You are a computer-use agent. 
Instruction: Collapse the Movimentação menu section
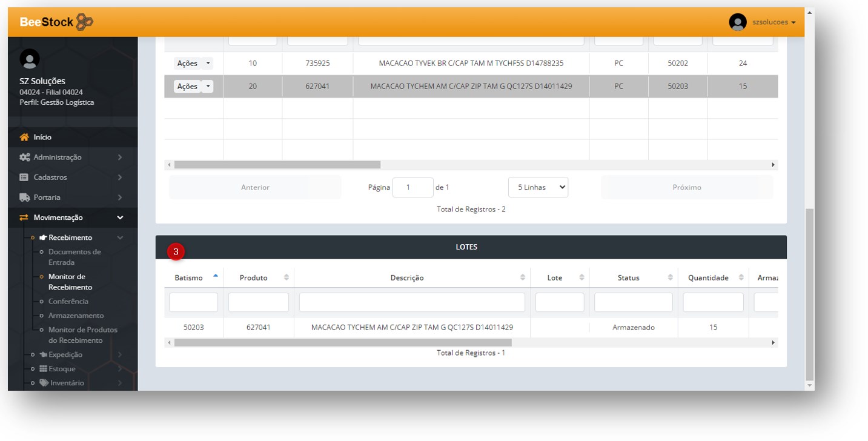[120, 217]
